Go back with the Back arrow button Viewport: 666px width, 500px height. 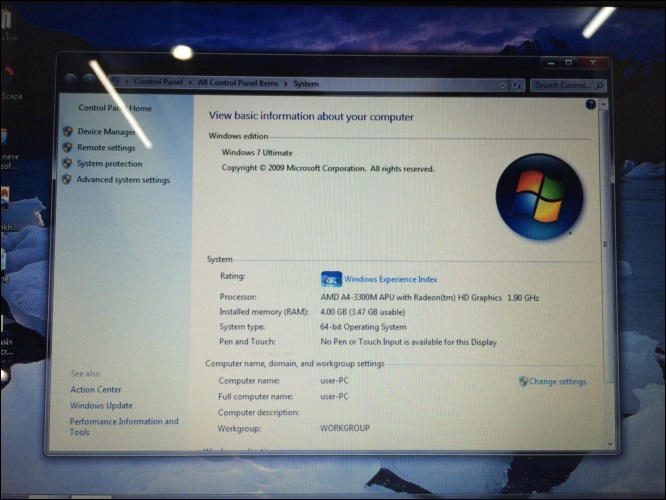pyautogui.click(x=70, y=79)
